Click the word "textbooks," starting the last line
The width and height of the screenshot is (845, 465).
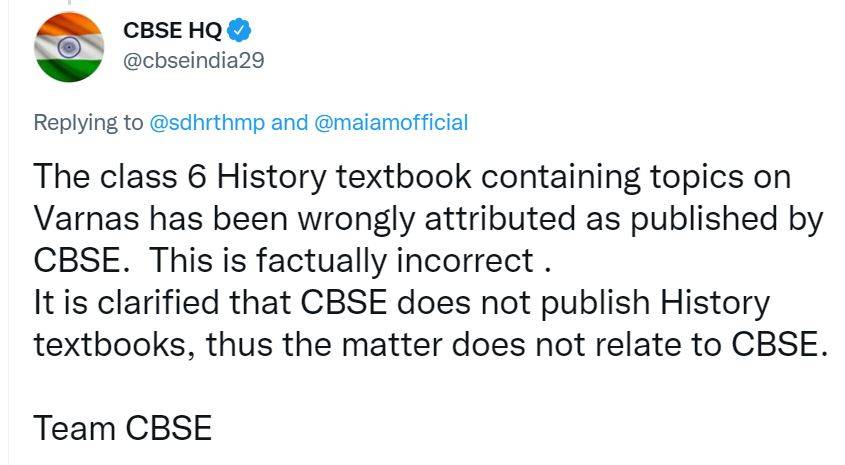coord(111,344)
